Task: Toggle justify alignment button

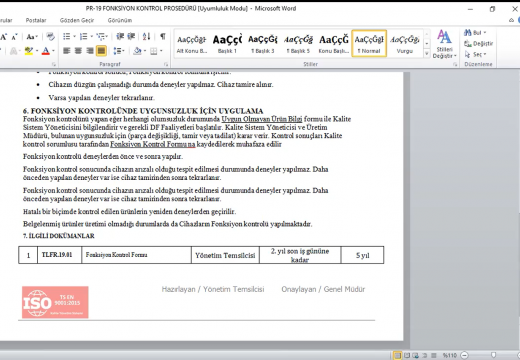Action: (x=101, y=51)
